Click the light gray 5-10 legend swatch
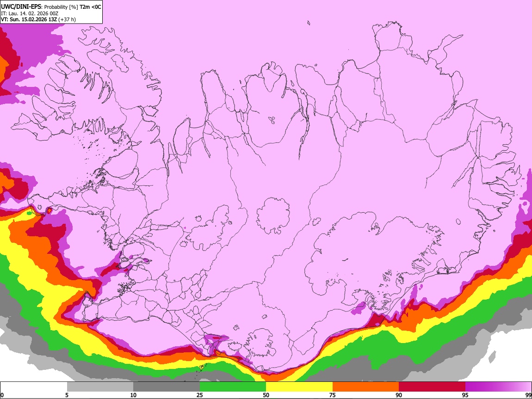Viewport: 532px width, 399px height. tap(100, 387)
